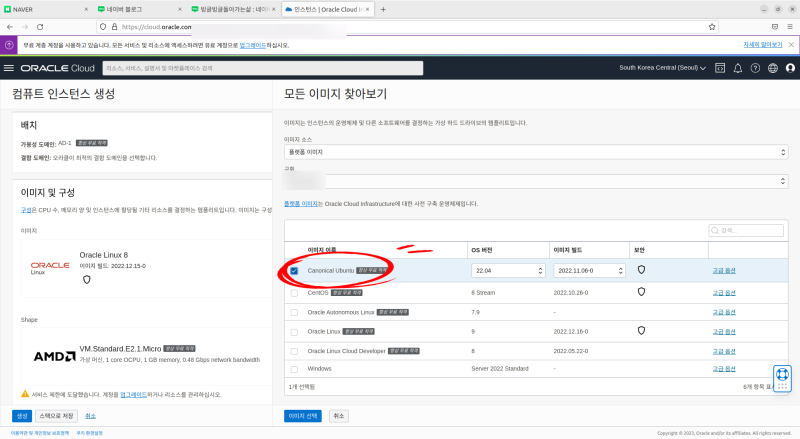
Task: Click the ORACLE Cloud logo
Action: (58, 68)
